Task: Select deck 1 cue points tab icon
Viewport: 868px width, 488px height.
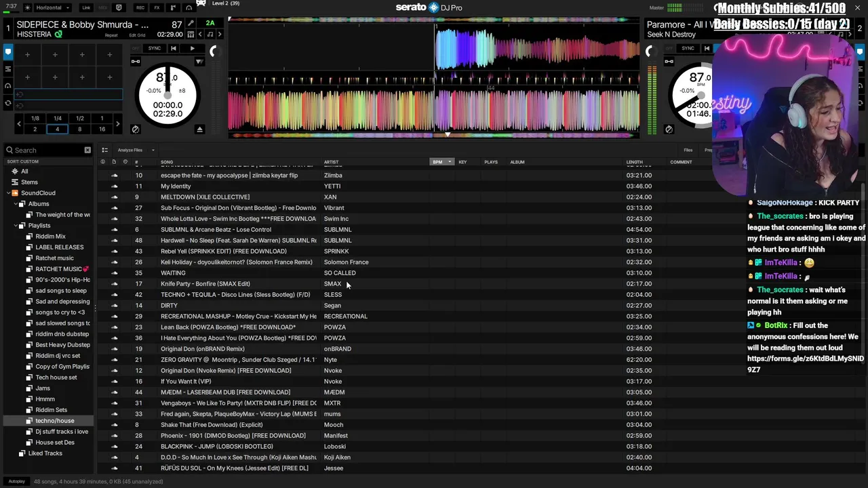Action: click(x=7, y=51)
